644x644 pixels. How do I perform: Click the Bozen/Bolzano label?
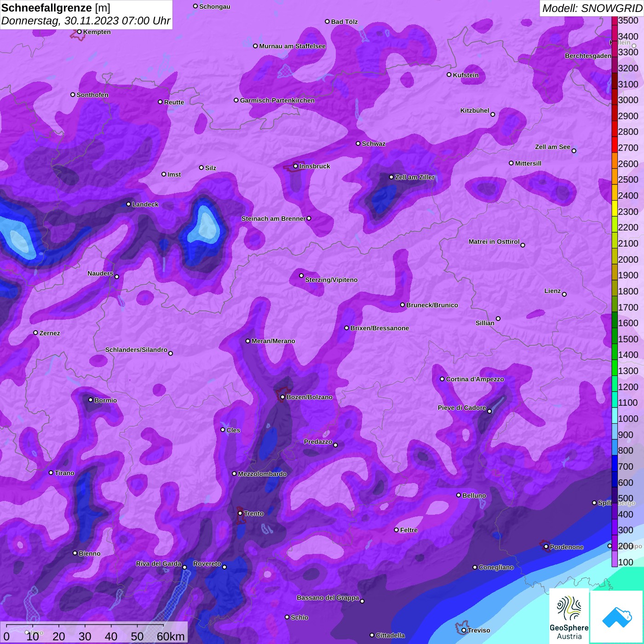[309, 397]
